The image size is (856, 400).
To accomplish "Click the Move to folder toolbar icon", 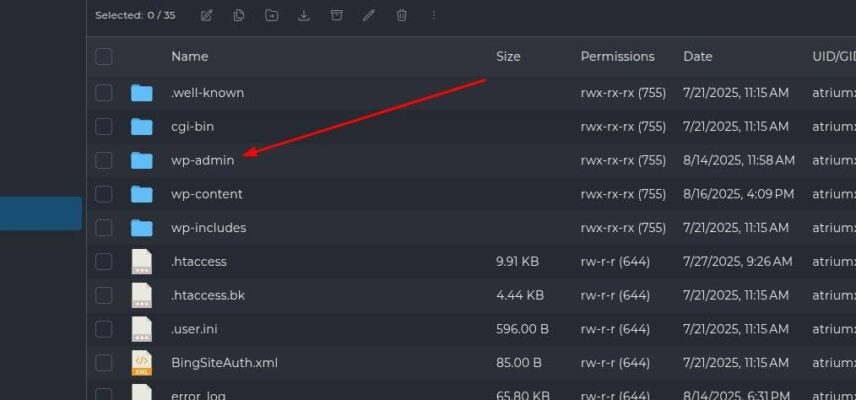I will tap(271, 15).
